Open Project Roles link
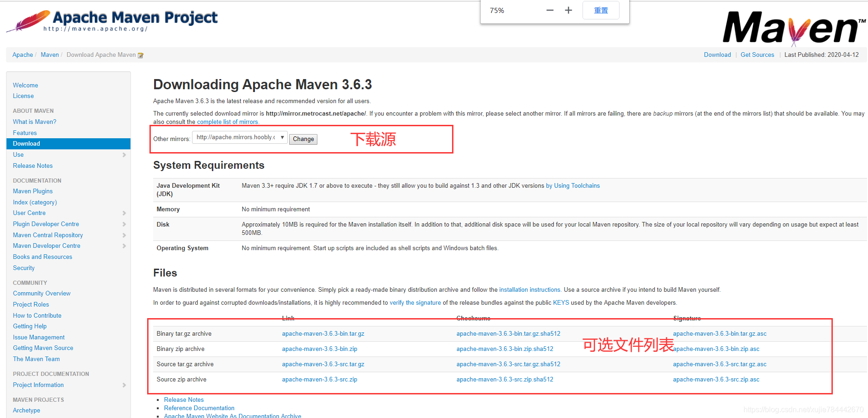The image size is (868, 418). [x=31, y=305]
